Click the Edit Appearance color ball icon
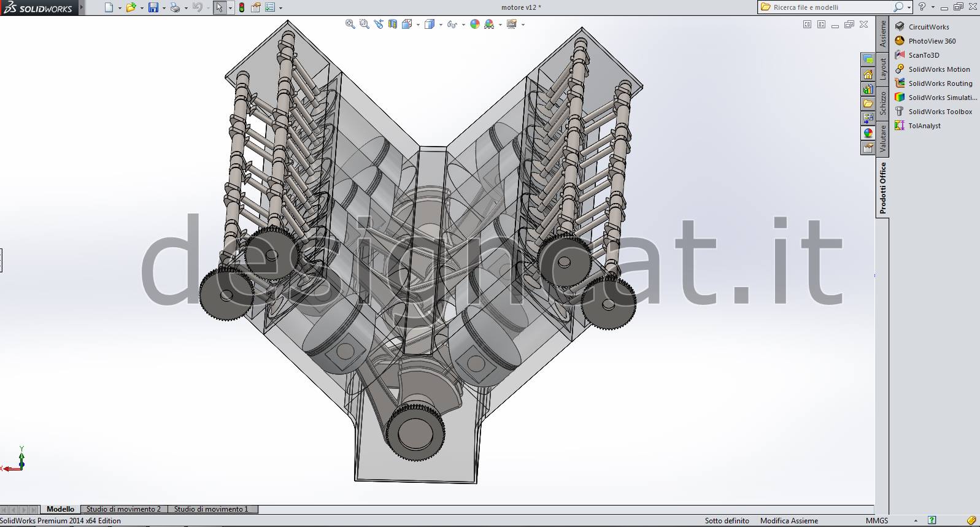 click(474, 24)
